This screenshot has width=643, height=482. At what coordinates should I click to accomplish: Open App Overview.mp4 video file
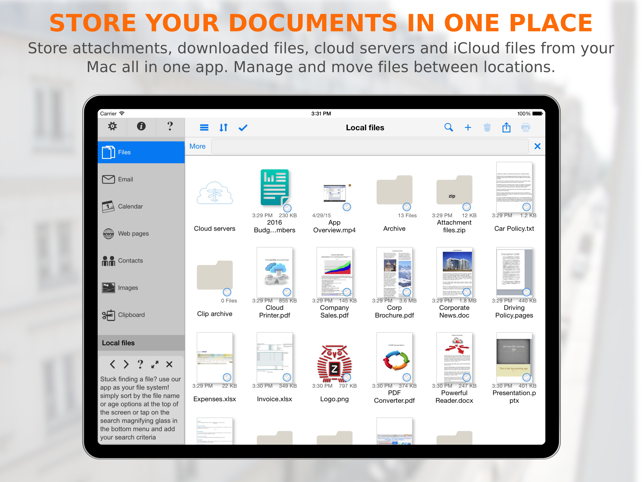[334, 207]
